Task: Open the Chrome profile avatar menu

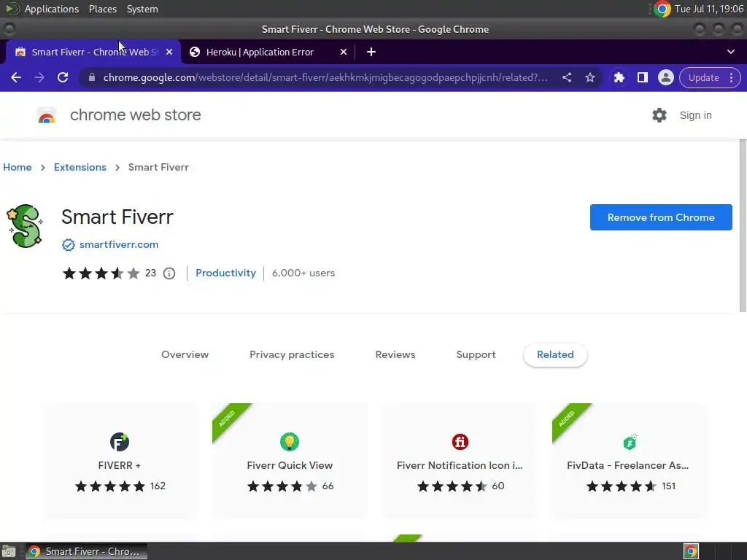Action: click(x=665, y=77)
